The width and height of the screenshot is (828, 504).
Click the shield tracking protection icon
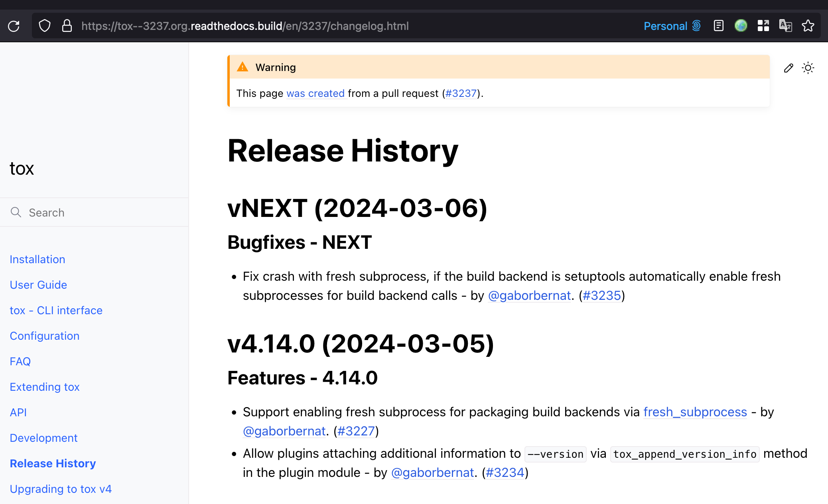coord(45,26)
